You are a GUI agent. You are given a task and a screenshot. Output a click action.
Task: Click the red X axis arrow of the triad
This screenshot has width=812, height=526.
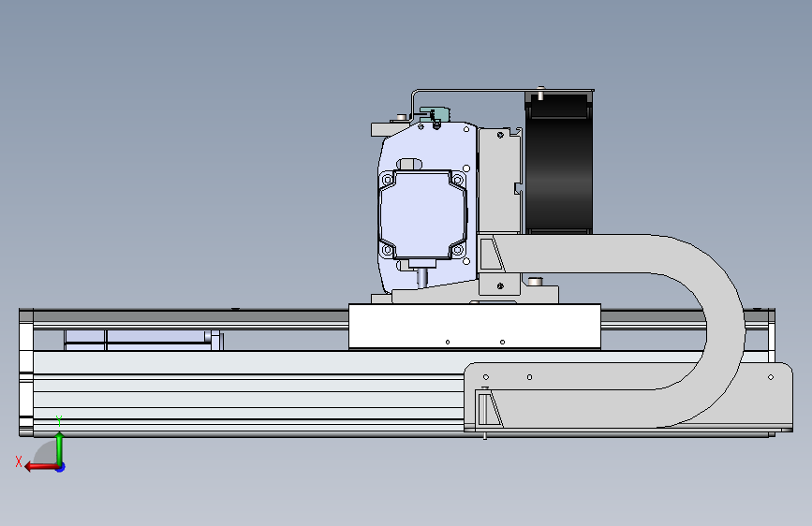(40, 467)
